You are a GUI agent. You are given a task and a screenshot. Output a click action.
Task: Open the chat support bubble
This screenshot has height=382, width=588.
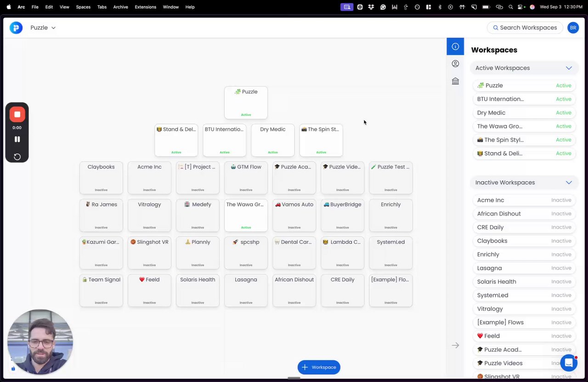tap(568, 363)
